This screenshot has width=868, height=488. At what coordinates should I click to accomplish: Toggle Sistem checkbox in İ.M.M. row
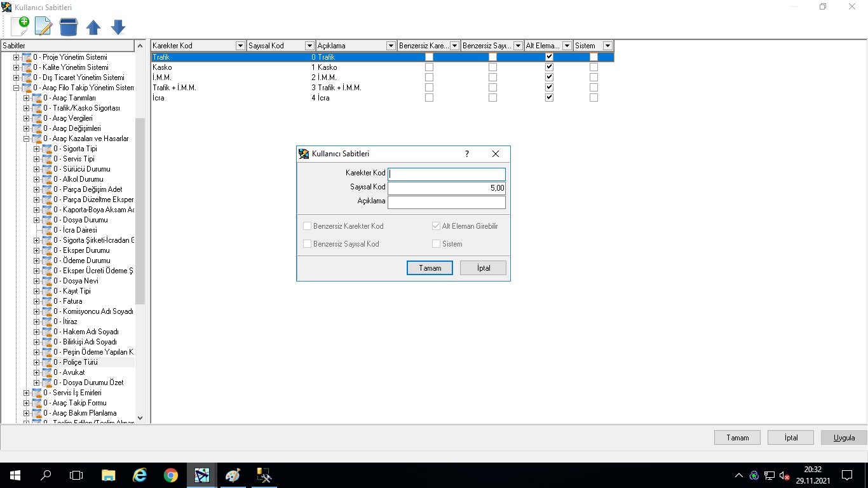point(593,78)
